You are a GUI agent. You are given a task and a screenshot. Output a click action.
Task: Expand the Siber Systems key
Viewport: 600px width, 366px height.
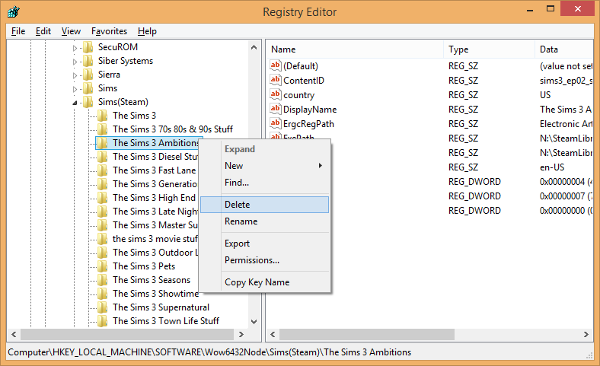click(x=75, y=62)
